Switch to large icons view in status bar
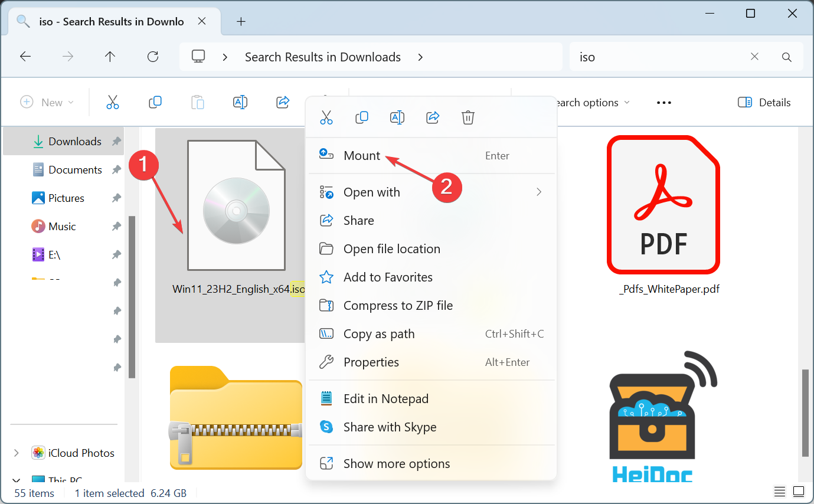The width and height of the screenshot is (814, 504). (x=799, y=492)
